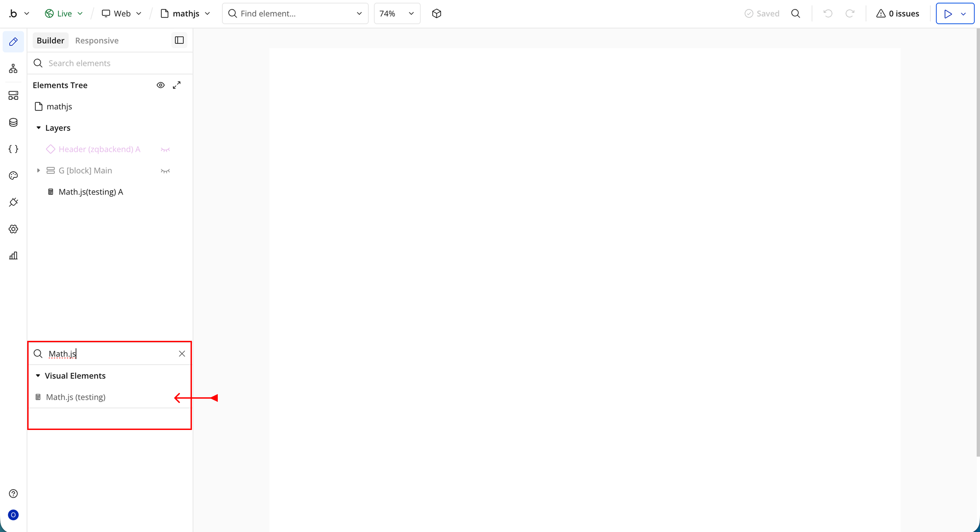Toggle Elements Tree eye visibility icon
Image resolution: width=980 pixels, height=532 pixels.
click(161, 85)
